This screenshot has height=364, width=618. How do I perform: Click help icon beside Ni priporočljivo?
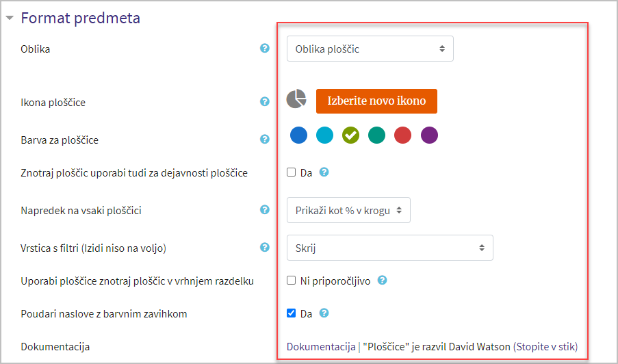383,280
